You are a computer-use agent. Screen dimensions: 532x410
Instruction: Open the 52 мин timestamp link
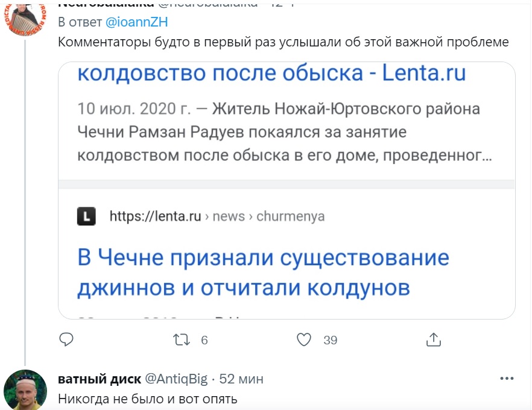tap(241, 379)
